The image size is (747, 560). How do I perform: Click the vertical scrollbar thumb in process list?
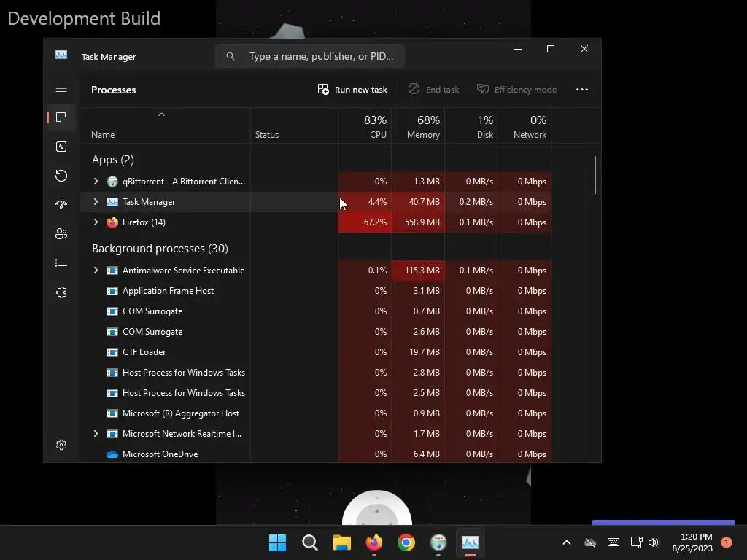coord(595,175)
